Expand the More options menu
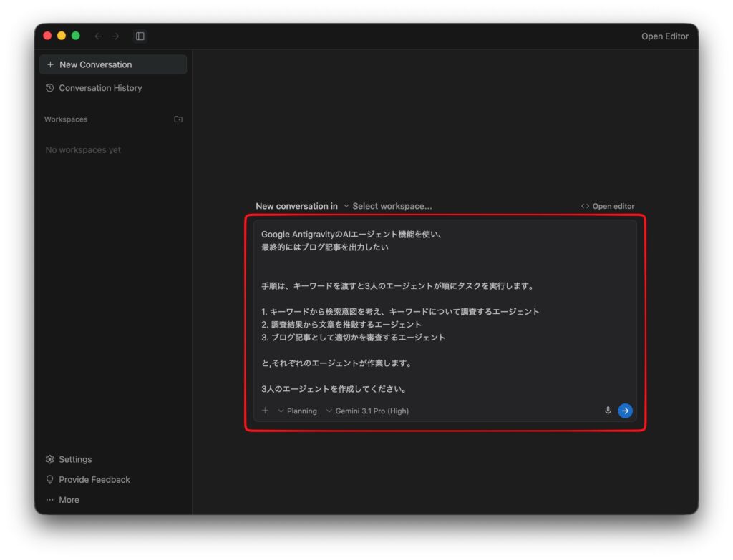Screen dimensions: 733x560 68,500
